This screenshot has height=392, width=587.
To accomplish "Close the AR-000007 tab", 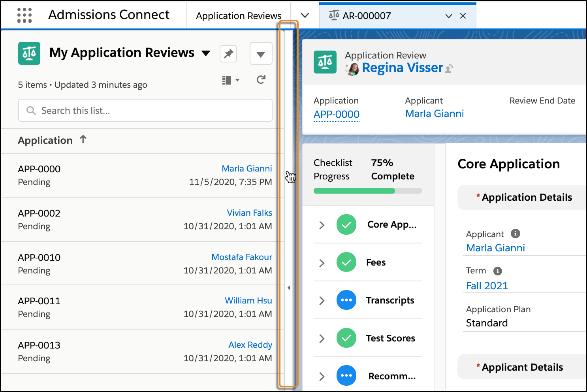I will 463,16.
